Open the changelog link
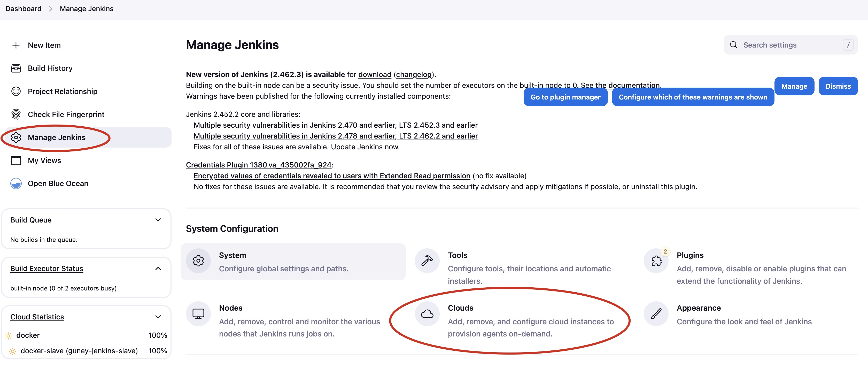The image size is (868, 368). [414, 74]
